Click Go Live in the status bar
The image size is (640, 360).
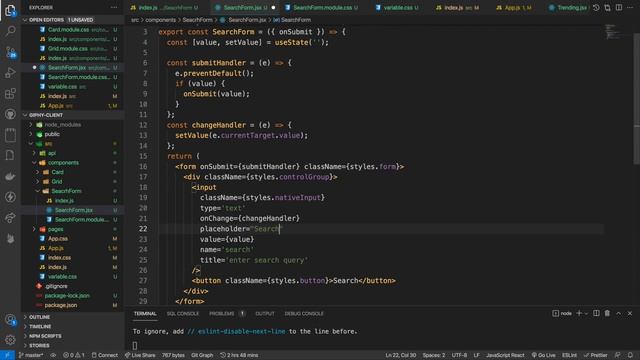543,355
